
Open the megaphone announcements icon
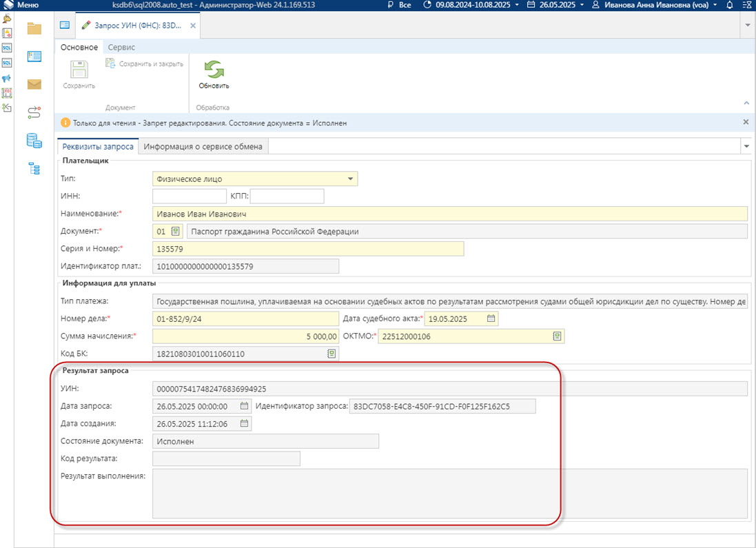(x=7, y=78)
